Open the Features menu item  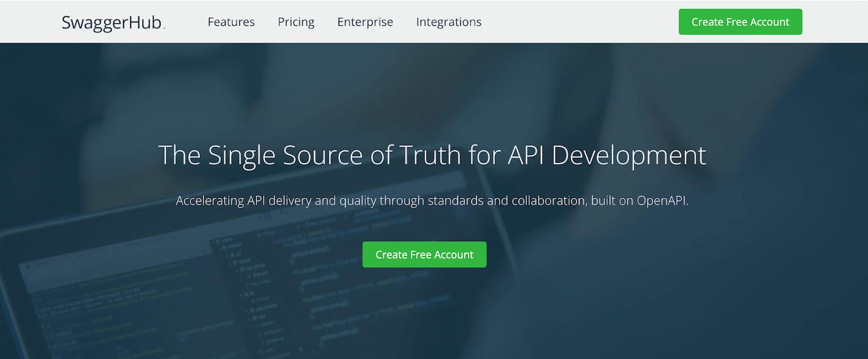[231, 22]
